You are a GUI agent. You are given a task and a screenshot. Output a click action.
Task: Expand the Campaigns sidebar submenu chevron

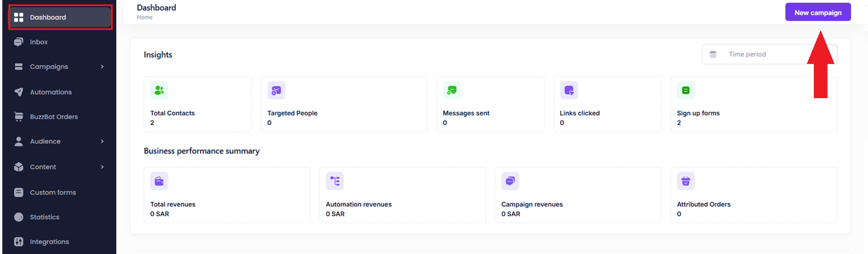coord(102,67)
